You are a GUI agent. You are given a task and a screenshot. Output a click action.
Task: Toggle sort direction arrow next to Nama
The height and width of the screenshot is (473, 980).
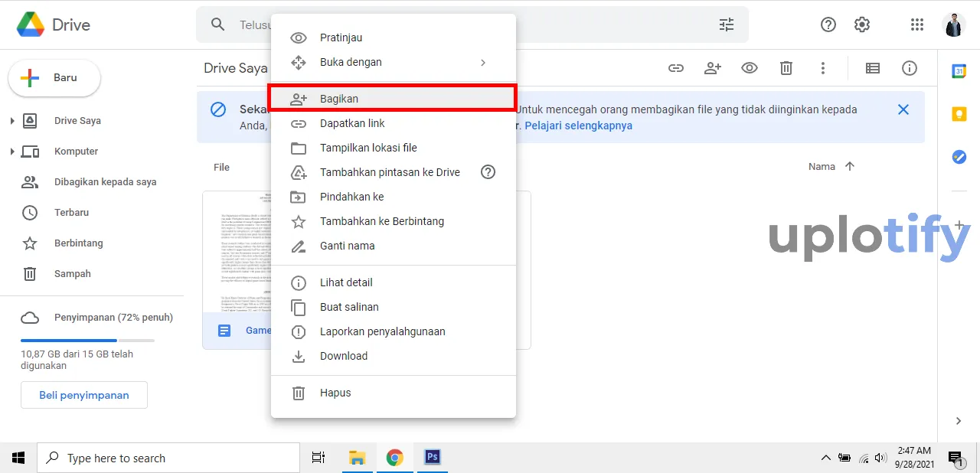pos(849,166)
